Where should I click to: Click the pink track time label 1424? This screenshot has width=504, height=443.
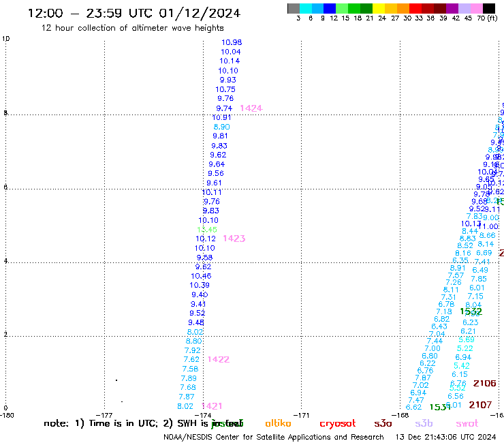251,108
